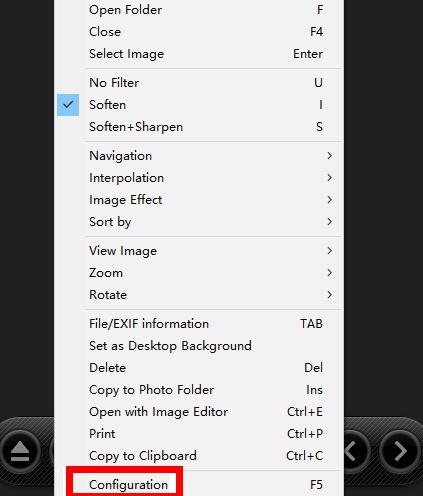
Task: Toggle the checked Soften filter
Action: pyautogui.click(x=200, y=105)
